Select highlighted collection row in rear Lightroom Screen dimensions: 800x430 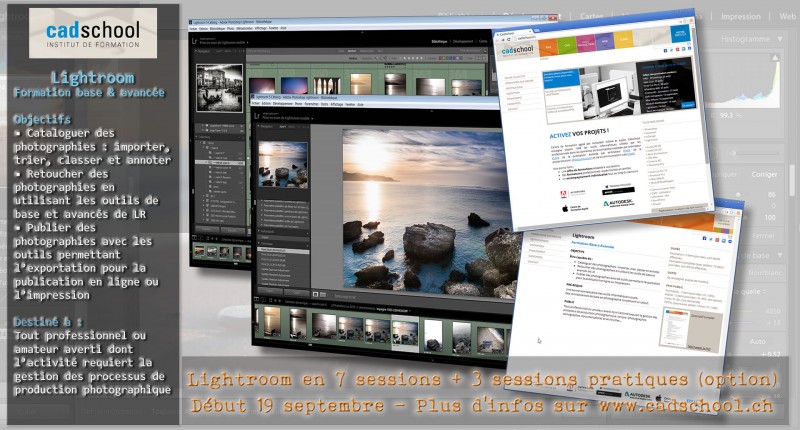(x=220, y=162)
